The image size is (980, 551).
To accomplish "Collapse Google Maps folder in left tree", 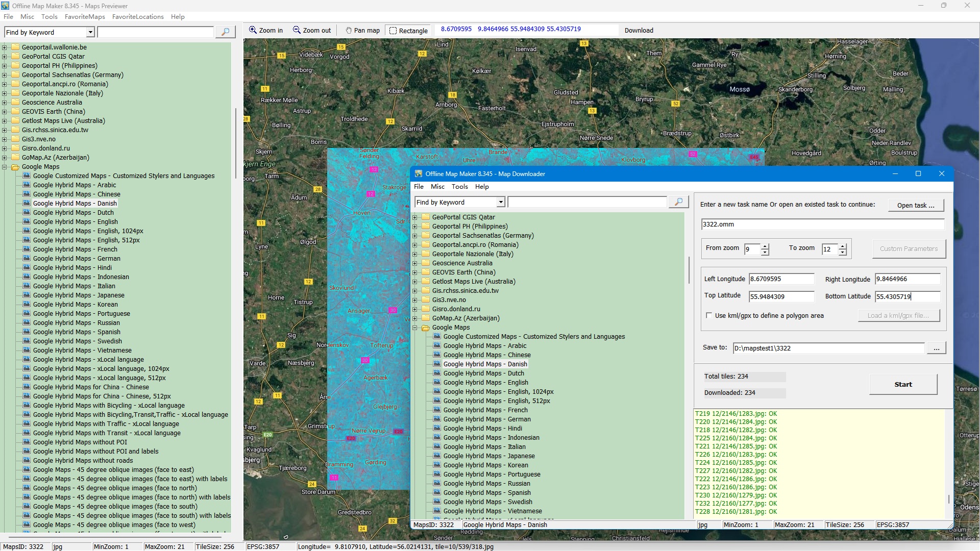I will tap(5, 167).
